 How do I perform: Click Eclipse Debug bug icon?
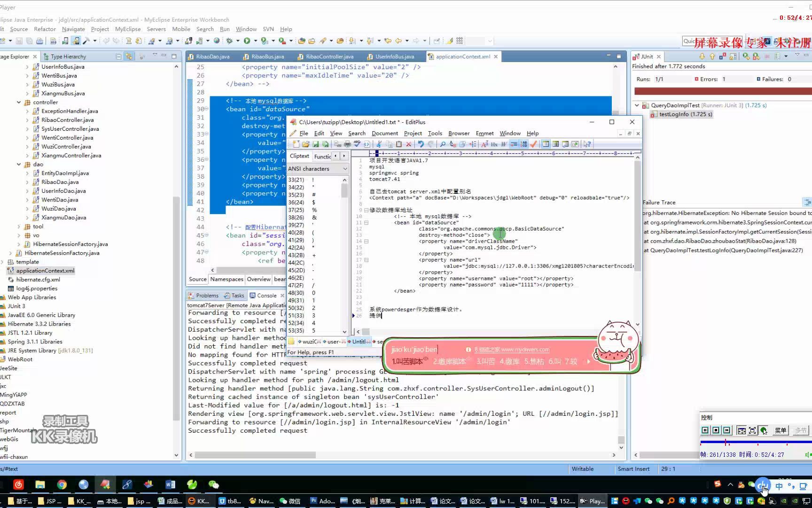pos(229,41)
